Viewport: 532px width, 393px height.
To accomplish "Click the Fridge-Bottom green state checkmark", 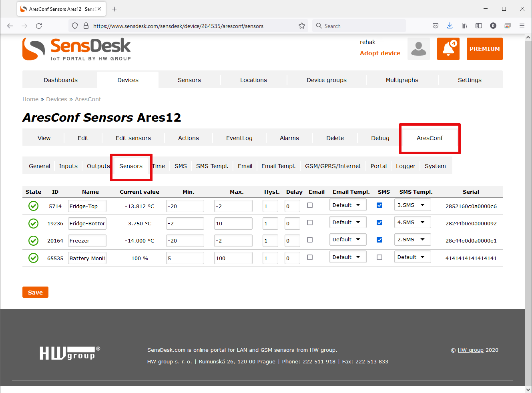I will tap(33, 223).
